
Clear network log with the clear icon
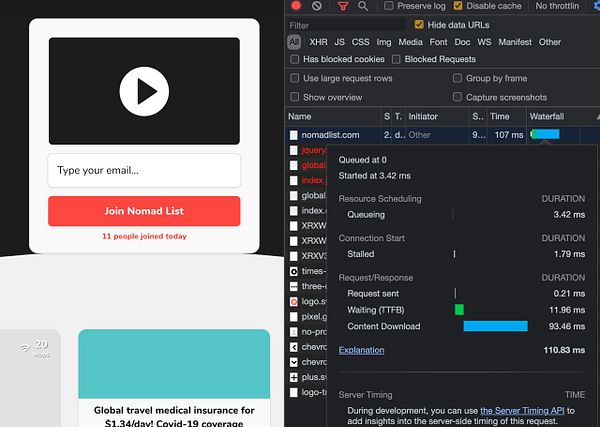pyautogui.click(x=316, y=6)
